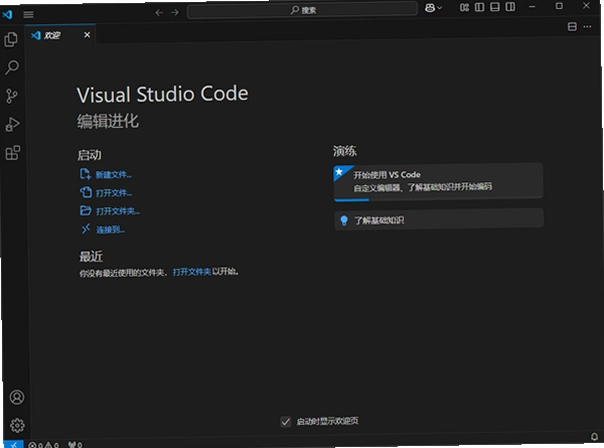
Task: Click the remote icon beside 连接到
Action: tap(86, 229)
